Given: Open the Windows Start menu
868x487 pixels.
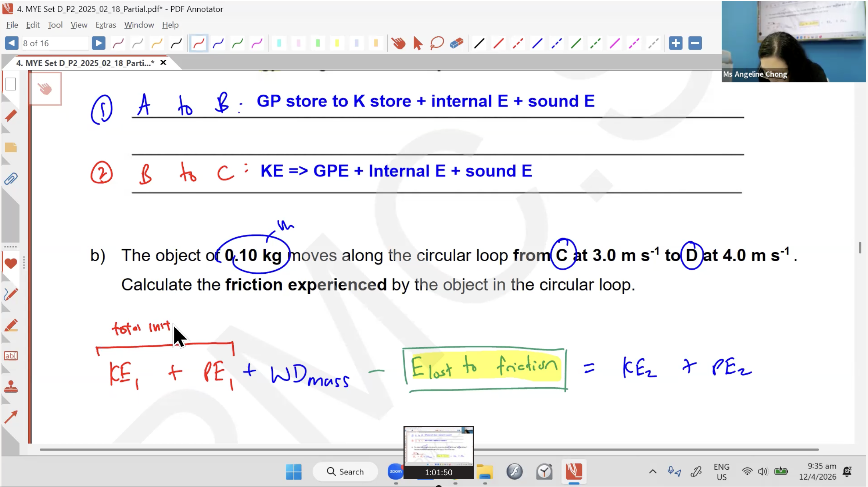Looking at the screenshot, I should tap(294, 472).
